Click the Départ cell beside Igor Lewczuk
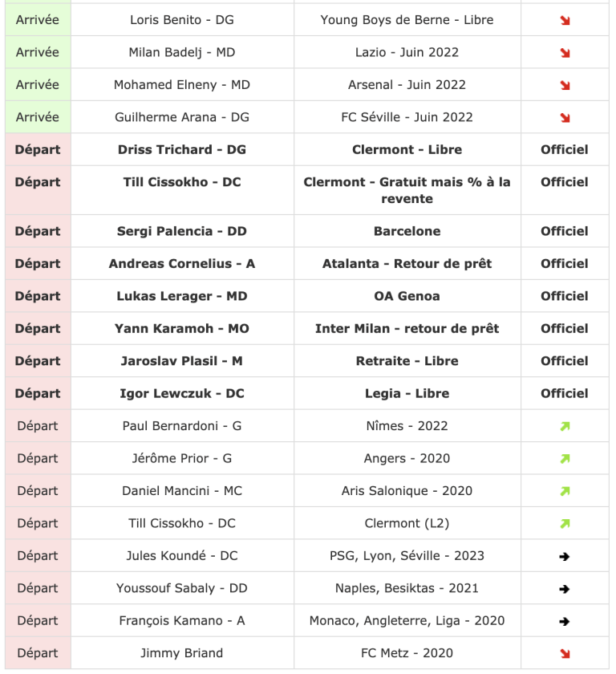616x674 pixels. click(x=38, y=393)
